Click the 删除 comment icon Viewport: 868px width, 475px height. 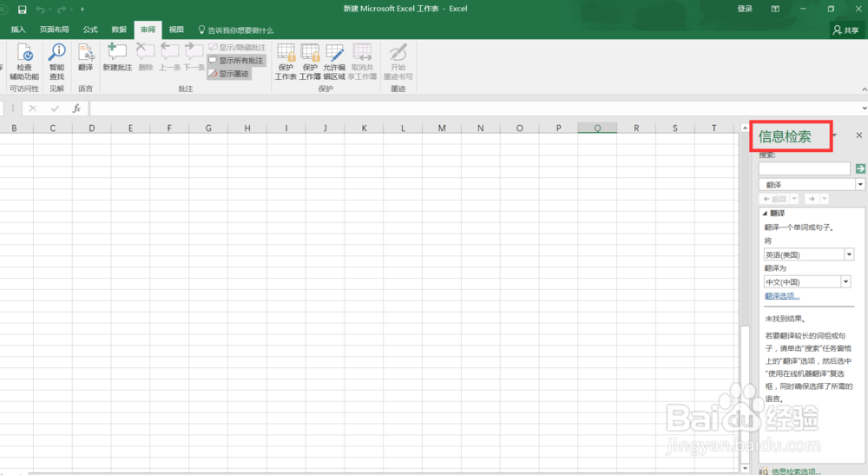coord(145,57)
